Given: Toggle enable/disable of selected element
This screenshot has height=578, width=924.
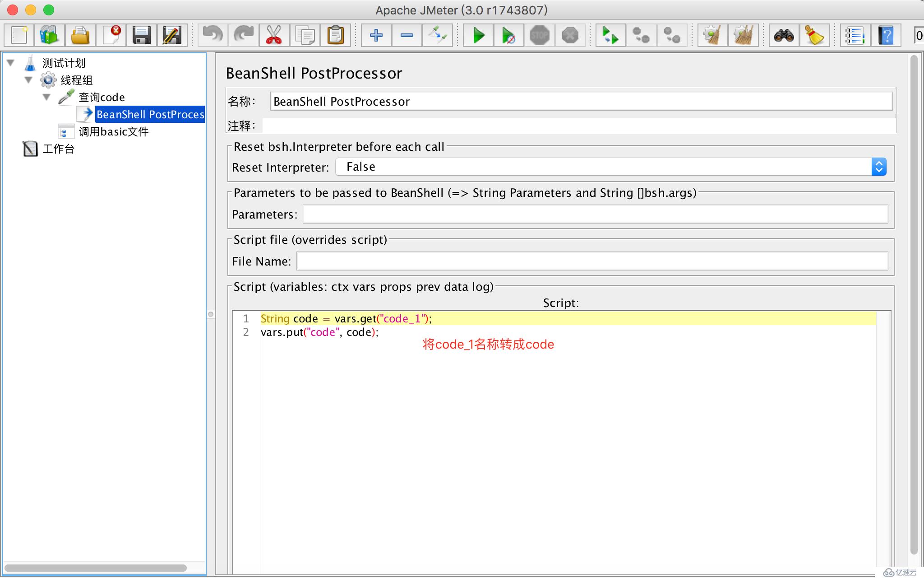Looking at the screenshot, I should [x=438, y=35].
